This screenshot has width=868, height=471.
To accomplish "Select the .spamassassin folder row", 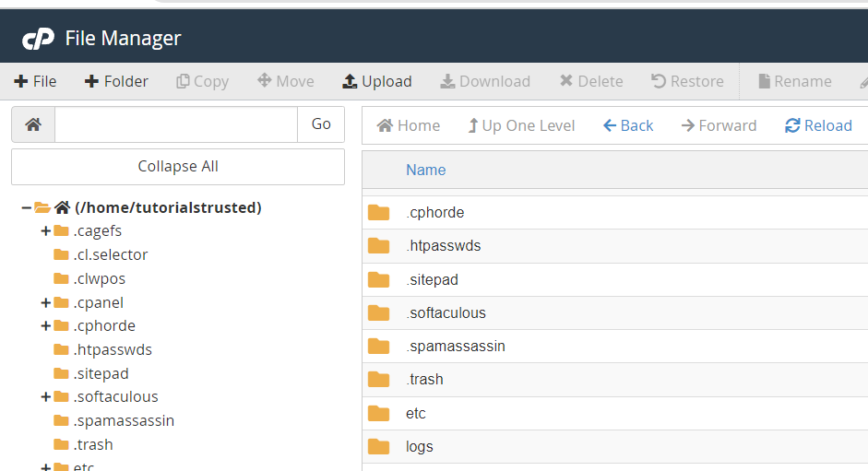I will tap(615, 347).
